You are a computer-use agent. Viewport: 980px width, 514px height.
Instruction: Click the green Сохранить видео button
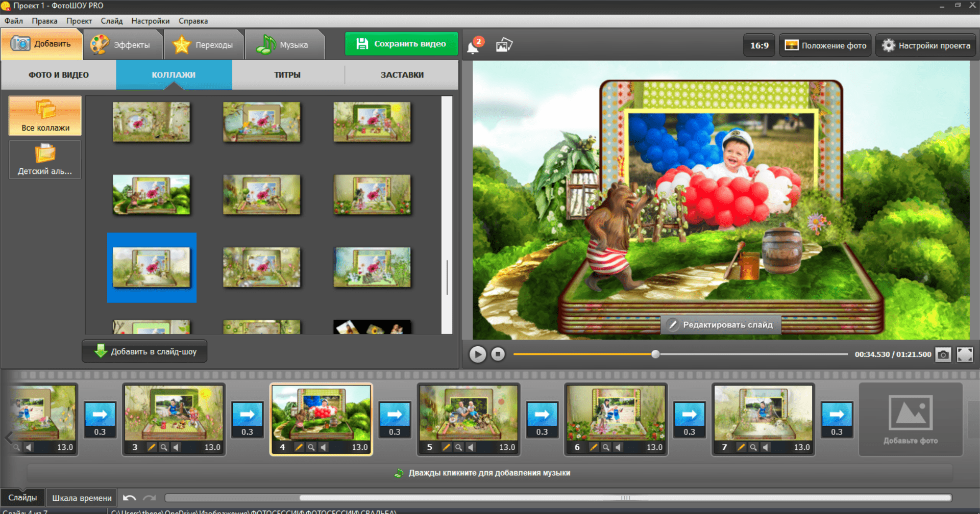pyautogui.click(x=401, y=44)
